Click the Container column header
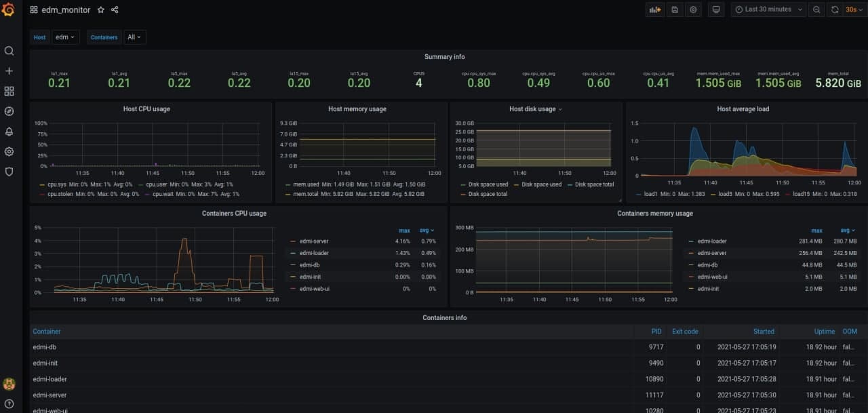This screenshot has height=413, width=868. 47,332
